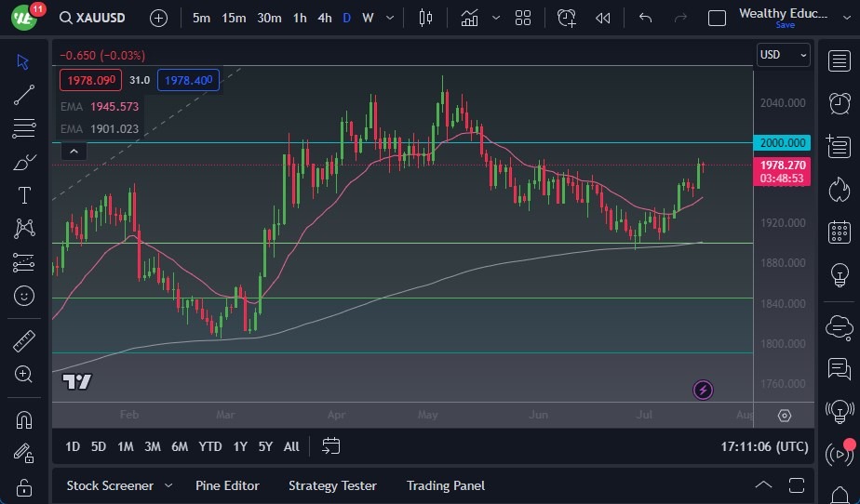Toggle the lock all drawings tool
Image resolution: width=860 pixels, height=504 pixels.
tap(24, 487)
